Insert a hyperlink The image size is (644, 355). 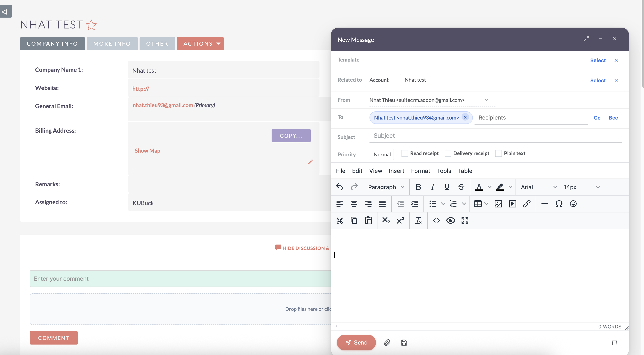(527, 204)
